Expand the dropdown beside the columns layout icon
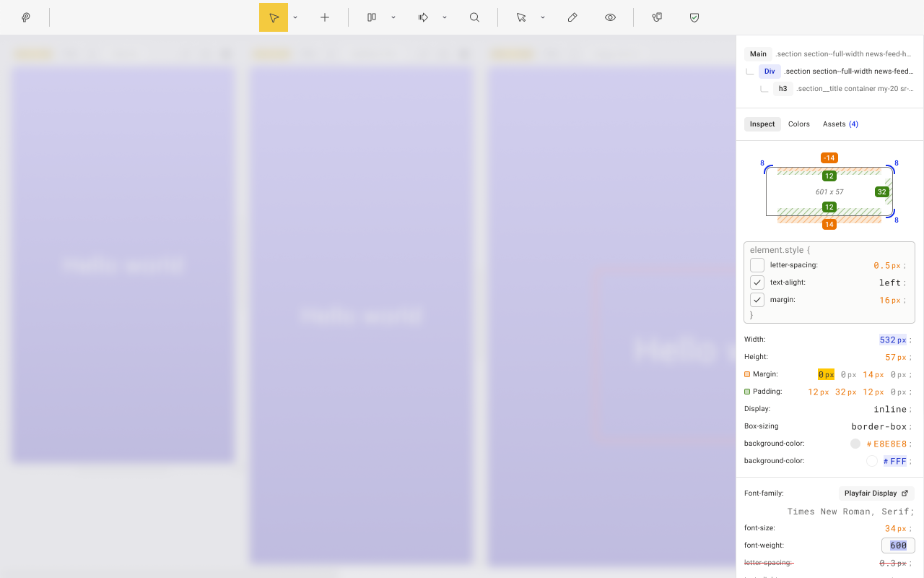 point(393,17)
